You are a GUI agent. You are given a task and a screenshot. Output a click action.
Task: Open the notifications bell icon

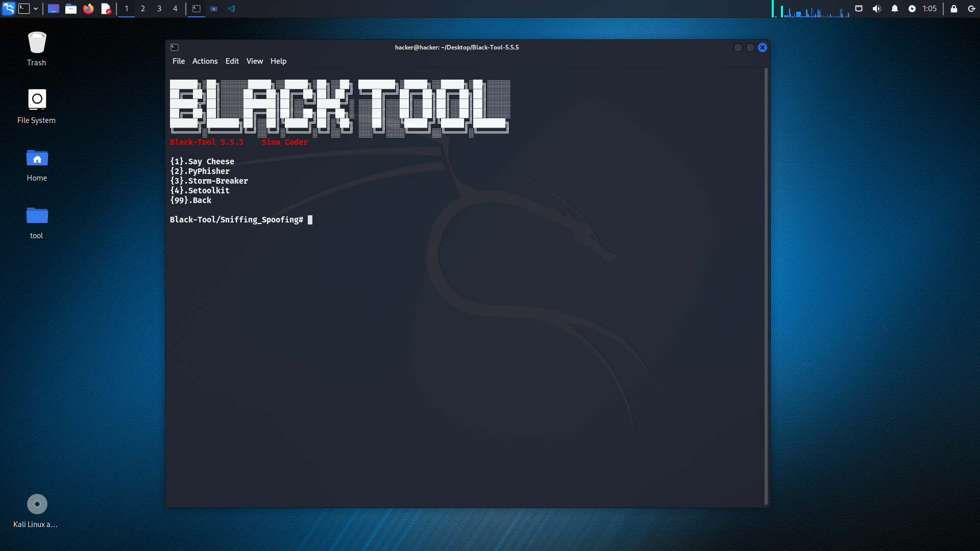tap(895, 9)
